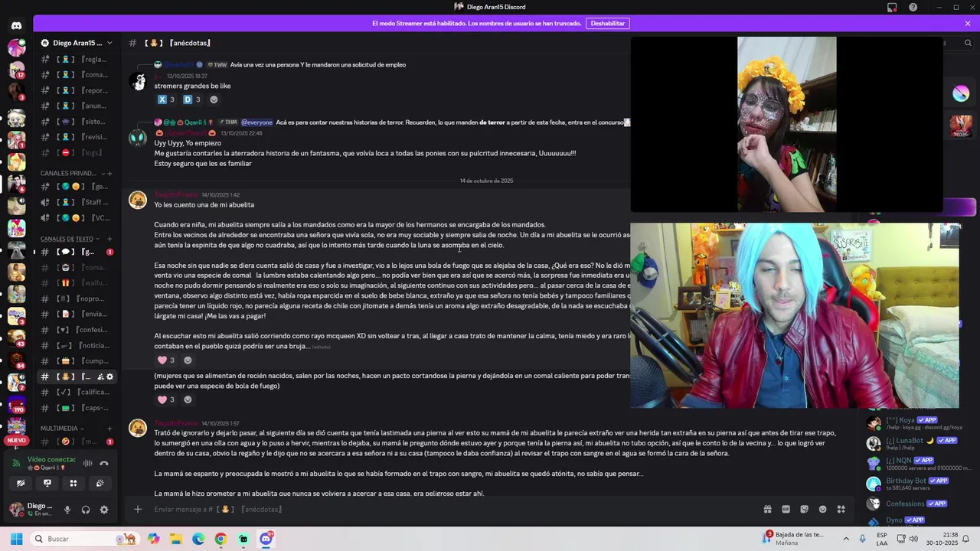
Task: Open reglas channel
Action: click(76, 59)
